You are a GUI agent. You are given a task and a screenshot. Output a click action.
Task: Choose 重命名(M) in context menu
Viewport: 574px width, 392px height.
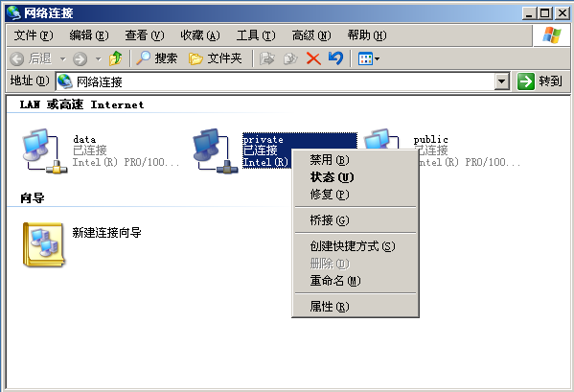356,281
